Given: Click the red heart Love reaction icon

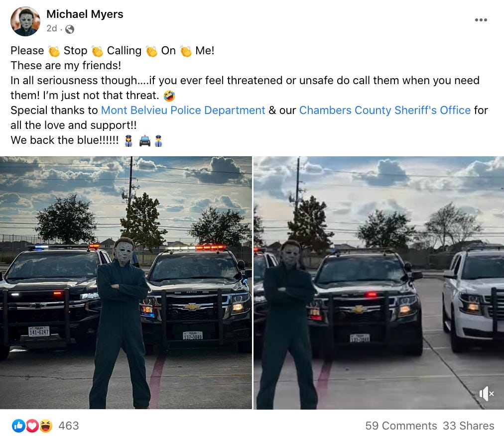Looking at the screenshot, I should pyautogui.click(x=32, y=426).
